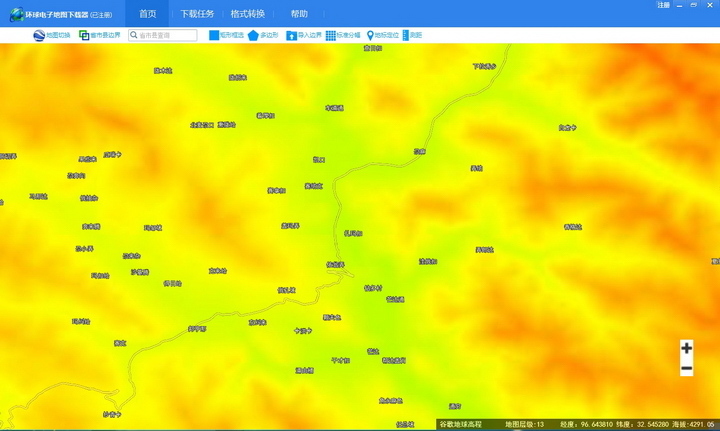Screen dimensions: 720x431
Task: Click the 注册 register link
Action: [x=663, y=5]
